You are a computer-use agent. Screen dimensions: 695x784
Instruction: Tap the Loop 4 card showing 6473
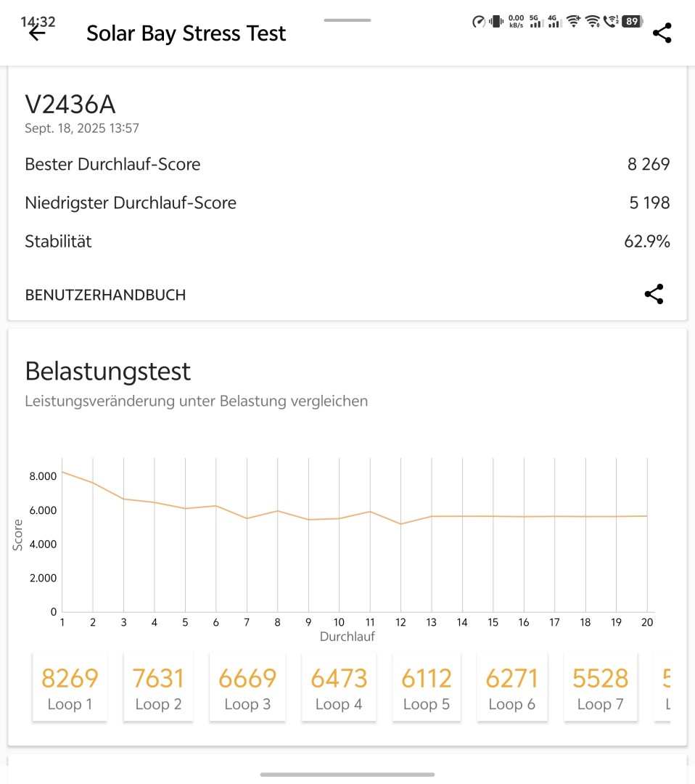[x=339, y=687]
